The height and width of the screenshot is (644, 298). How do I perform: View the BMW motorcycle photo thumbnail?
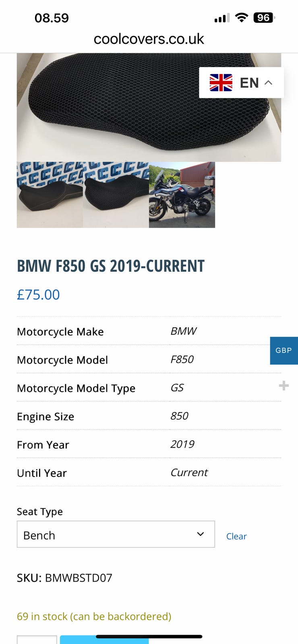coord(182,195)
